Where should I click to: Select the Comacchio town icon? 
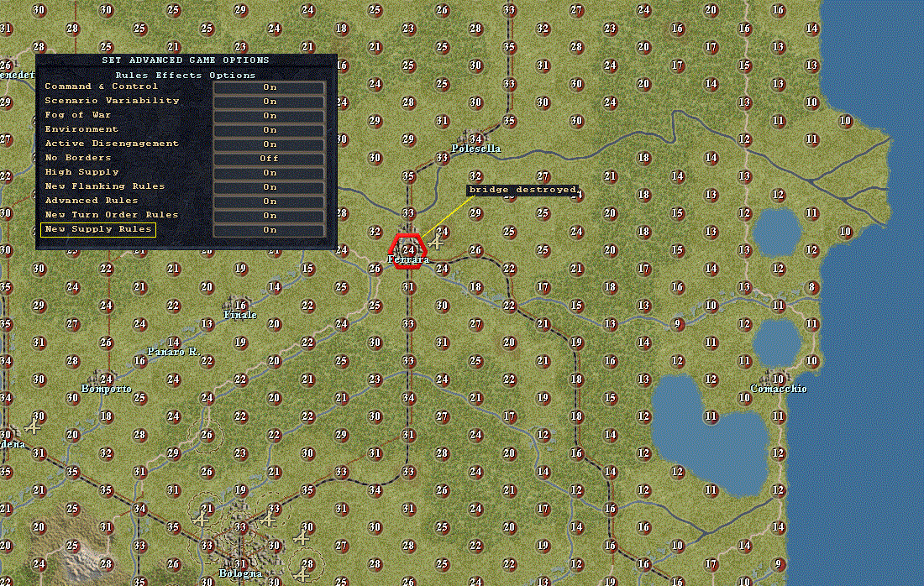[777, 378]
